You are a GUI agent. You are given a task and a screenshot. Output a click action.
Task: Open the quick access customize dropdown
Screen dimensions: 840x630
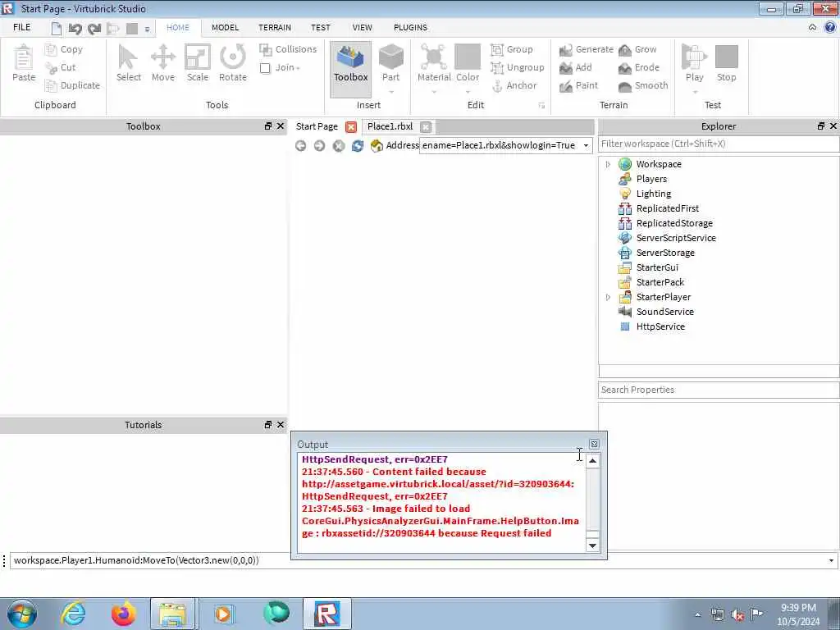[147, 30]
